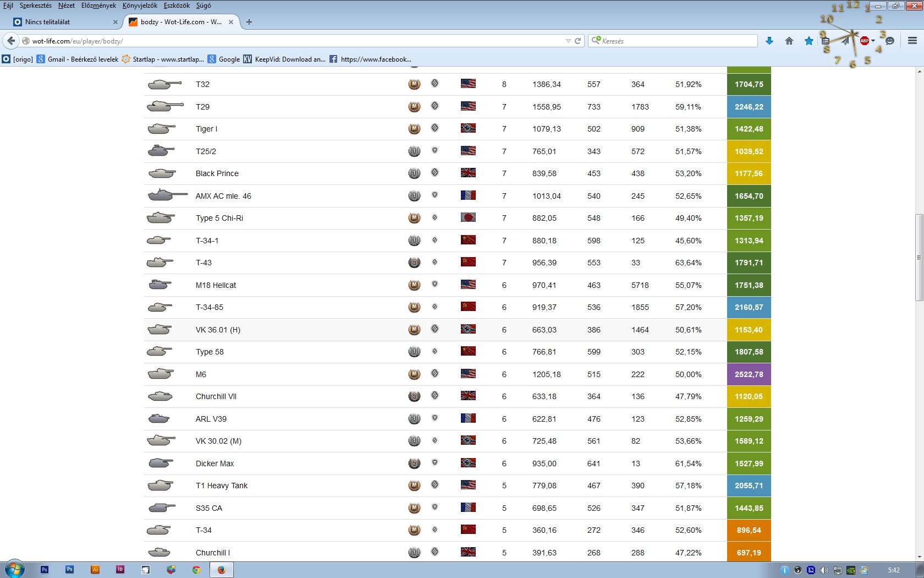Expand the Adblock Plus dropdown arrow
The width and height of the screenshot is (924, 578).
pyautogui.click(x=873, y=41)
